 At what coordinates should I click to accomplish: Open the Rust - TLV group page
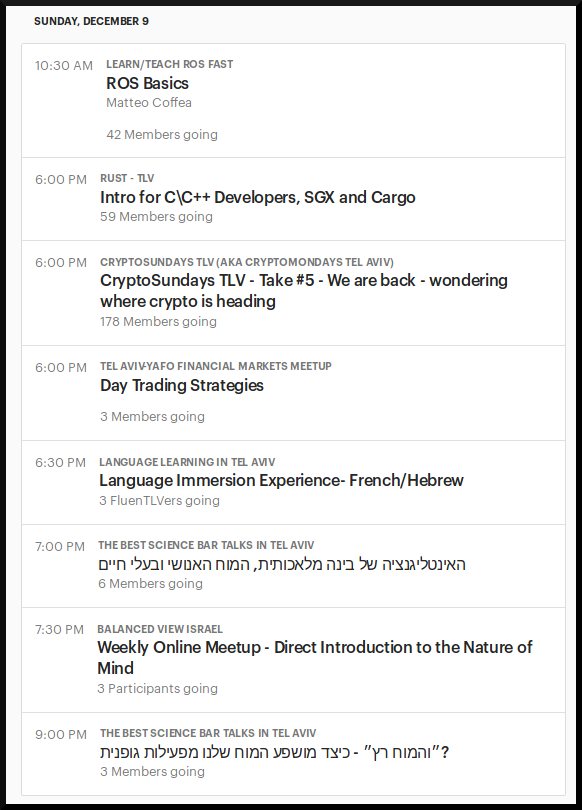[x=127, y=178]
